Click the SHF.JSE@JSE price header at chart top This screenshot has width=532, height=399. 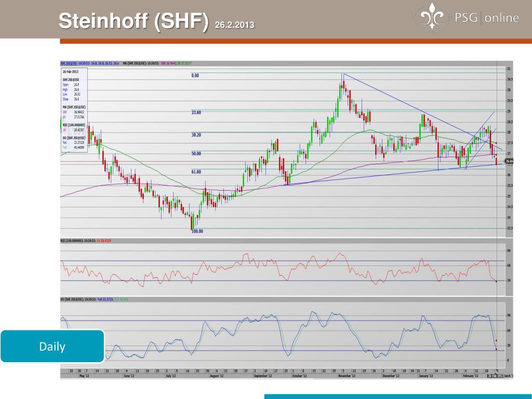[89, 63]
